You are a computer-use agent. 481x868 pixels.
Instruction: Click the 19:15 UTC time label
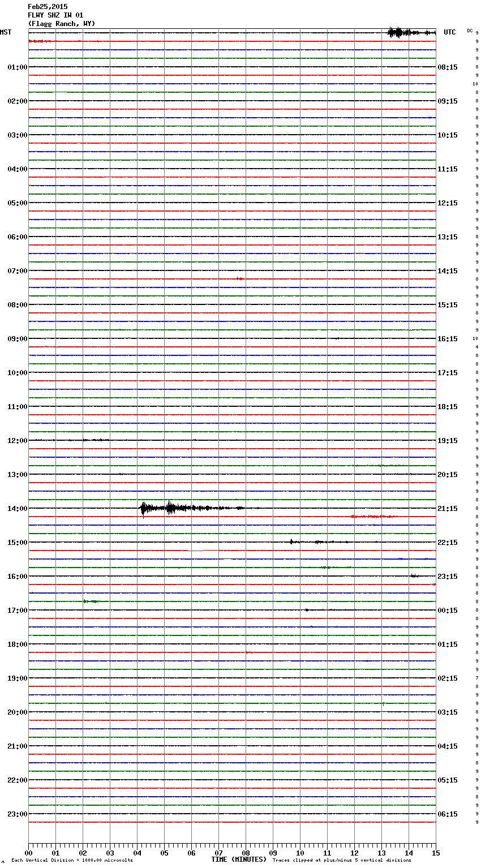coord(448,441)
